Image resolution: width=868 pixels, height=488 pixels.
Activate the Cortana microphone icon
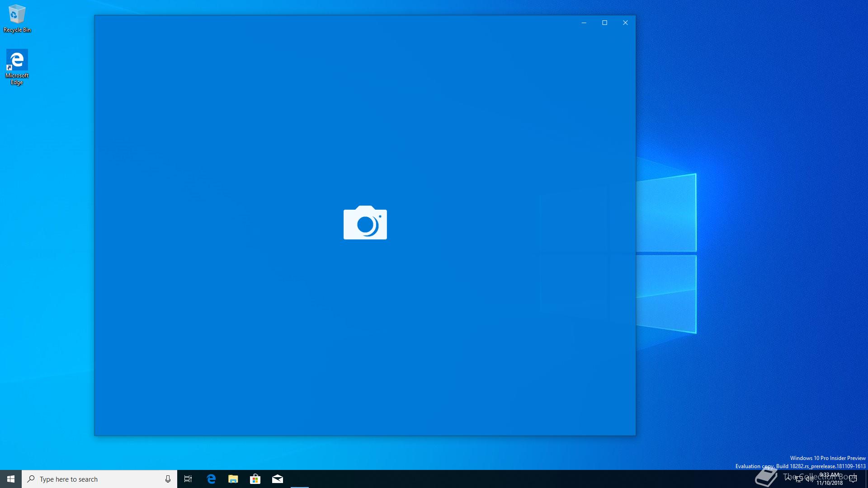tap(168, 479)
